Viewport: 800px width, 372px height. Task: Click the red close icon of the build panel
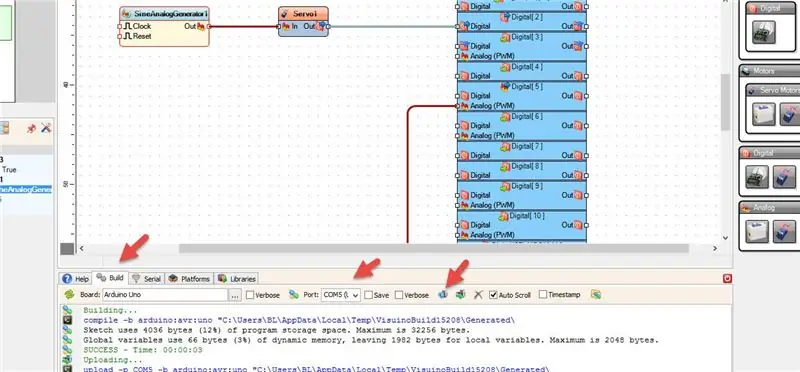click(x=728, y=279)
